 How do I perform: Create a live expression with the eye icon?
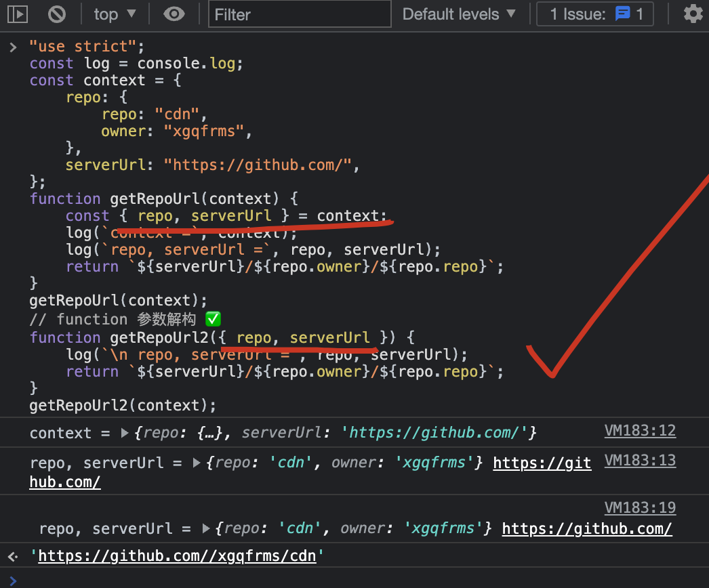(174, 14)
